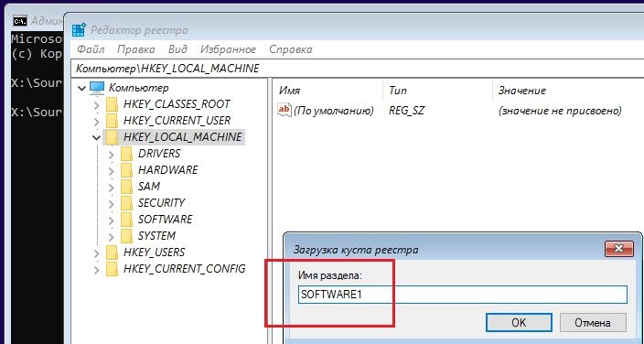The image size is (644, 344).
Task: Expand the HARDWARE subkey
Action: pos(112,171)
